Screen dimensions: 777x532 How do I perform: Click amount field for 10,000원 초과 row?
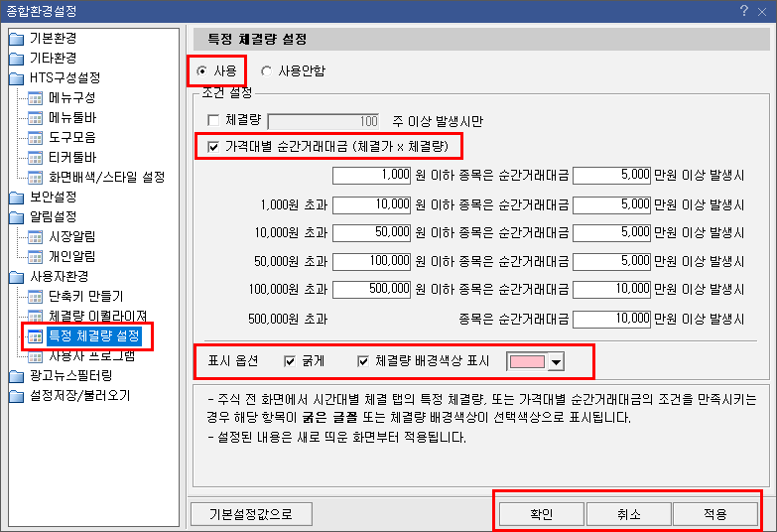point(611,232)
